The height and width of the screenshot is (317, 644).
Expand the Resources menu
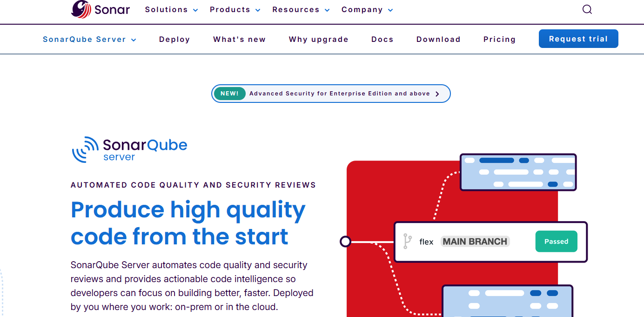[301, 10]
